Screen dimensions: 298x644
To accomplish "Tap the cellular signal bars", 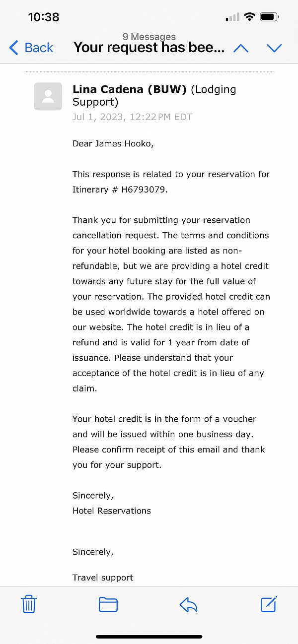I will 232,18.
